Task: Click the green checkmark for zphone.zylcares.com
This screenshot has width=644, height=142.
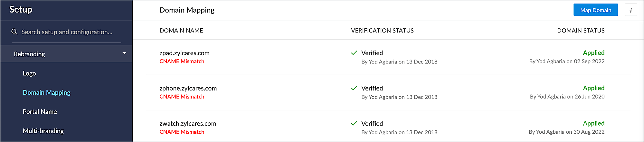Action: pos(354,88)
